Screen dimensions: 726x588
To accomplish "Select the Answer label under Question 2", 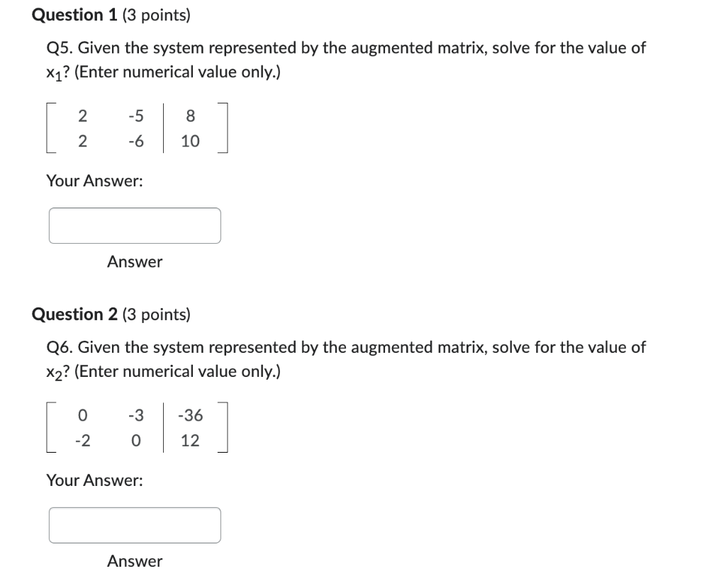I will (x=135, y=561).
